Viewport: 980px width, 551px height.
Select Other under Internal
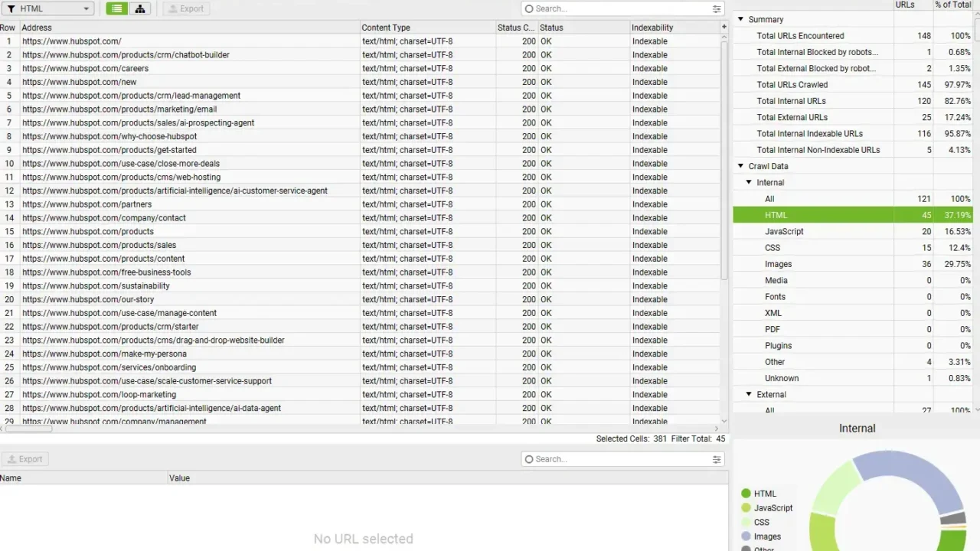[x=853, y=362]
